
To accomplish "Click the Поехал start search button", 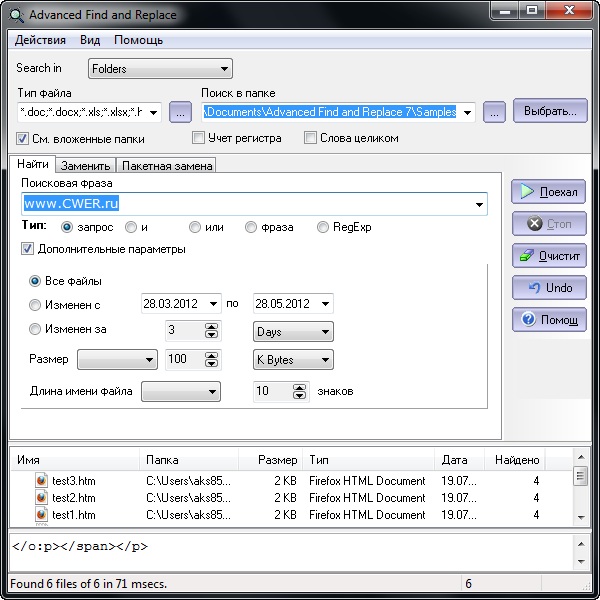I will click(548, 191).
